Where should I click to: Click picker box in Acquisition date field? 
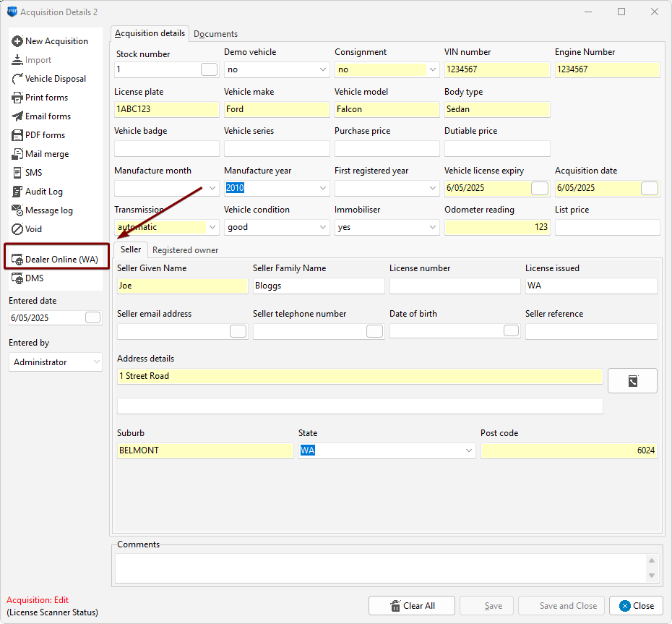coord(649,188)
